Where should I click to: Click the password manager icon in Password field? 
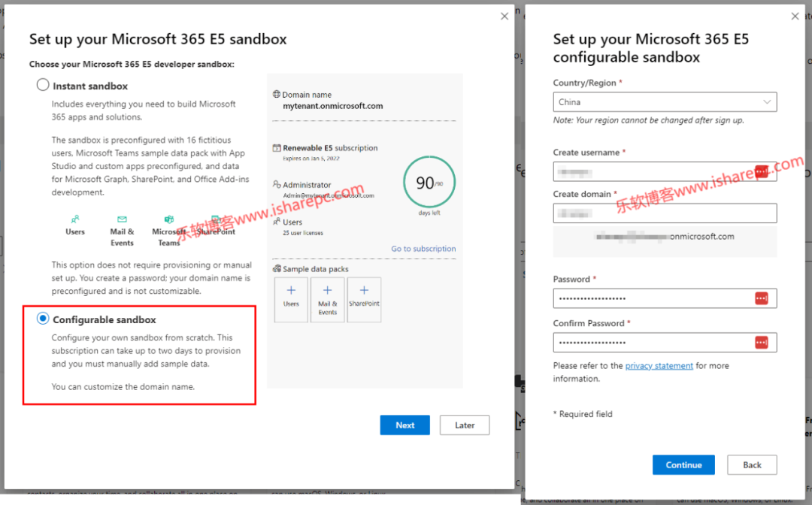click(x=762, y=298)
